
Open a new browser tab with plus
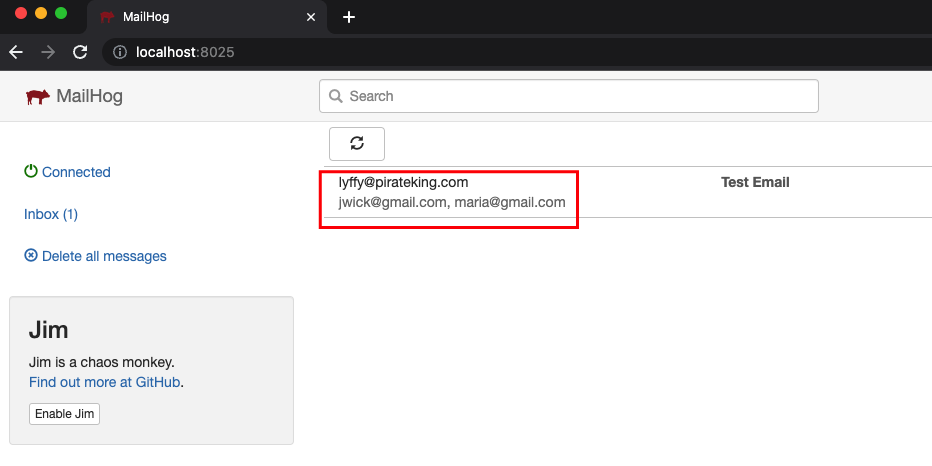tap(349, 17)
